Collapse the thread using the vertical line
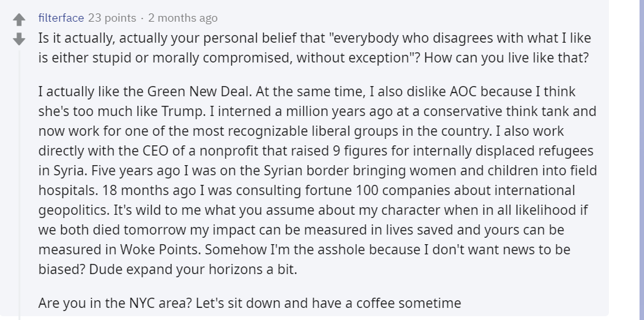This screenshot has height=320, width=644. [x=19, y=185]
